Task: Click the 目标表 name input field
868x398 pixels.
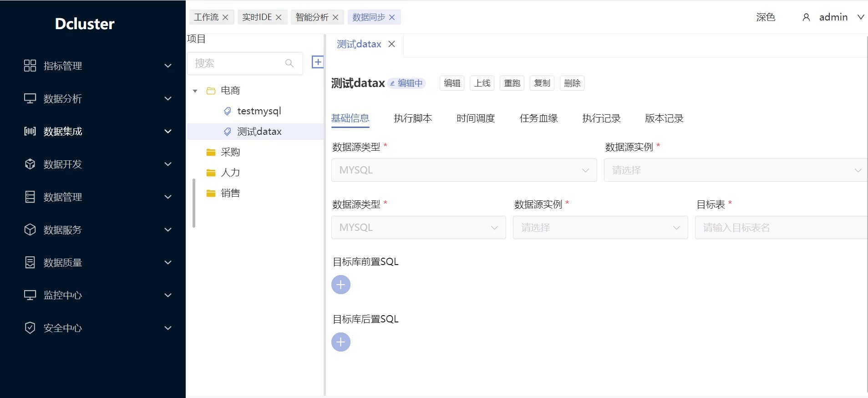Action: click(780, 228)
